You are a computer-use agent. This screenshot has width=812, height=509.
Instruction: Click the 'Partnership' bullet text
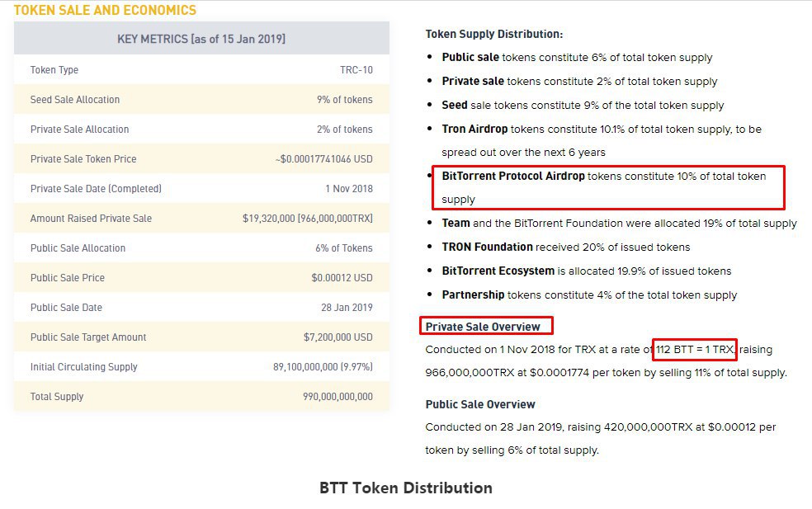click(589, 295)
